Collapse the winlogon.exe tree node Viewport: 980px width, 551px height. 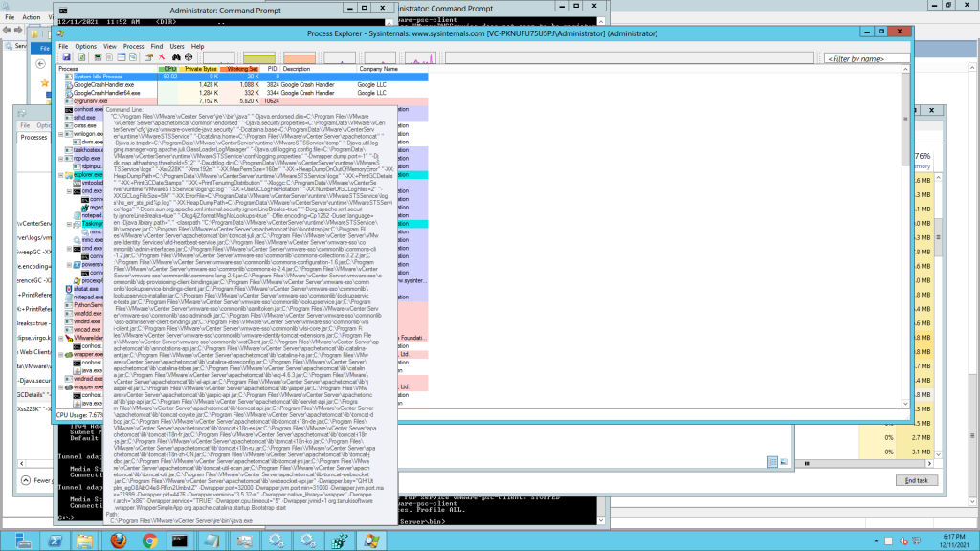coord(61,134)
